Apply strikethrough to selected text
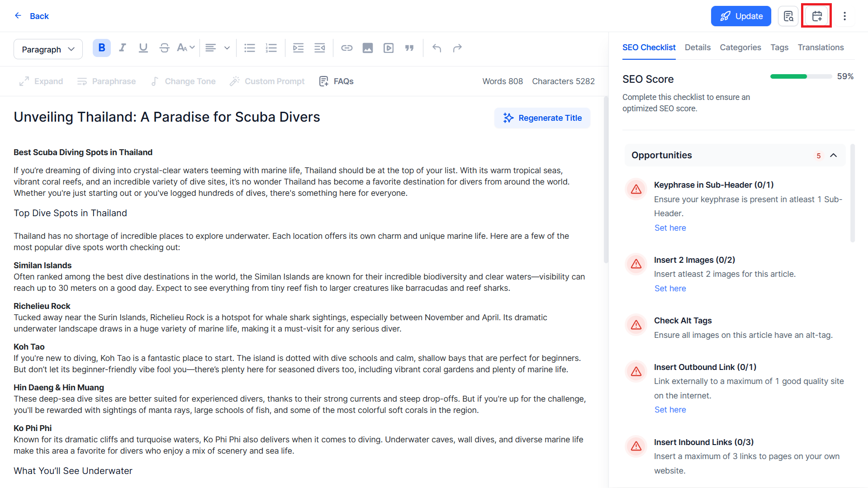The height and width of the screenshot is (488, 868). click(x=164, y=48)
